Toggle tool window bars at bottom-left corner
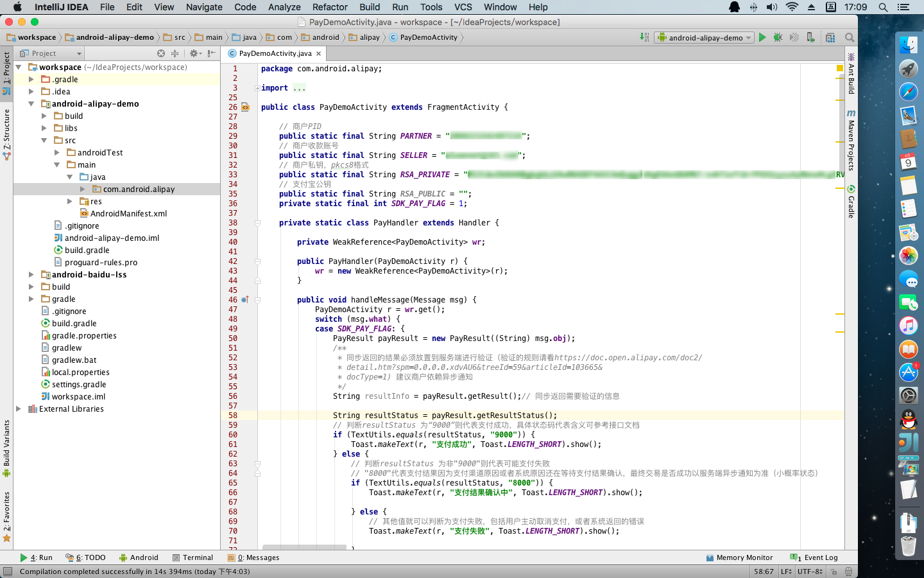 (x=7, y=571)
